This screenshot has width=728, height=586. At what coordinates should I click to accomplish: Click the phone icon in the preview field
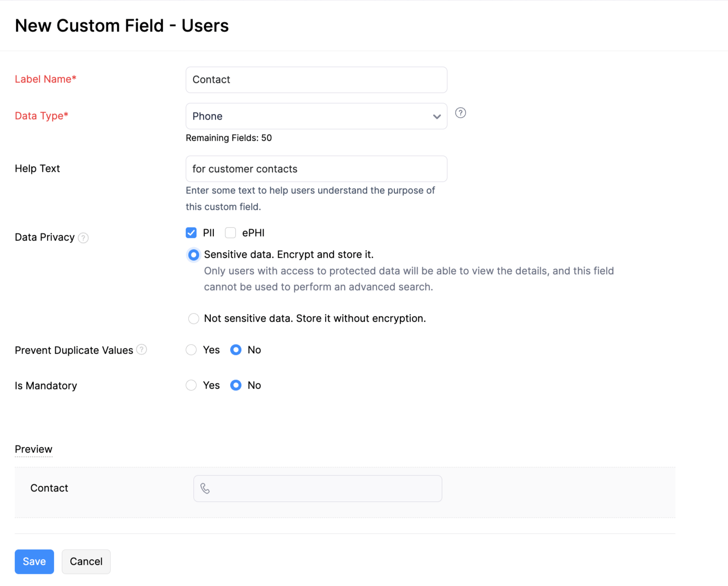(206, 488)
